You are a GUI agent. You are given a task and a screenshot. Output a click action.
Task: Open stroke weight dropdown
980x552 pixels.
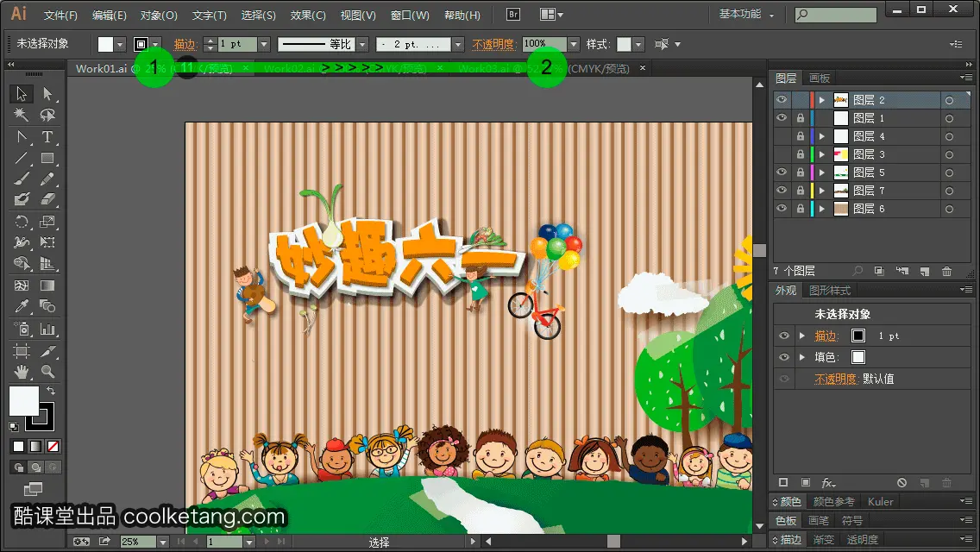coord(264,44)
